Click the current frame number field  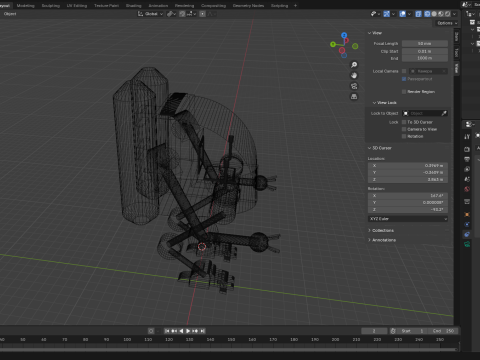click(374, 331)
